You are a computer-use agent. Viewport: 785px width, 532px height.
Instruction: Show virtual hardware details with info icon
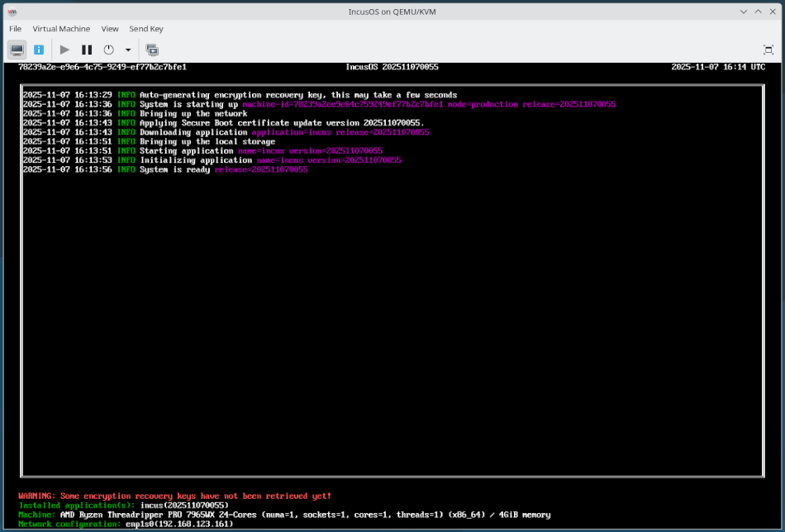pos(38,49)
